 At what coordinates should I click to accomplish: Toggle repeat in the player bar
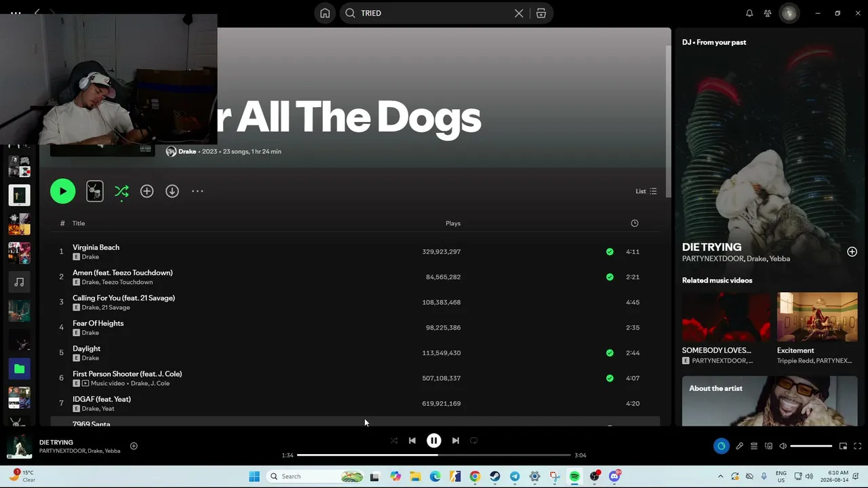(474, 441)
